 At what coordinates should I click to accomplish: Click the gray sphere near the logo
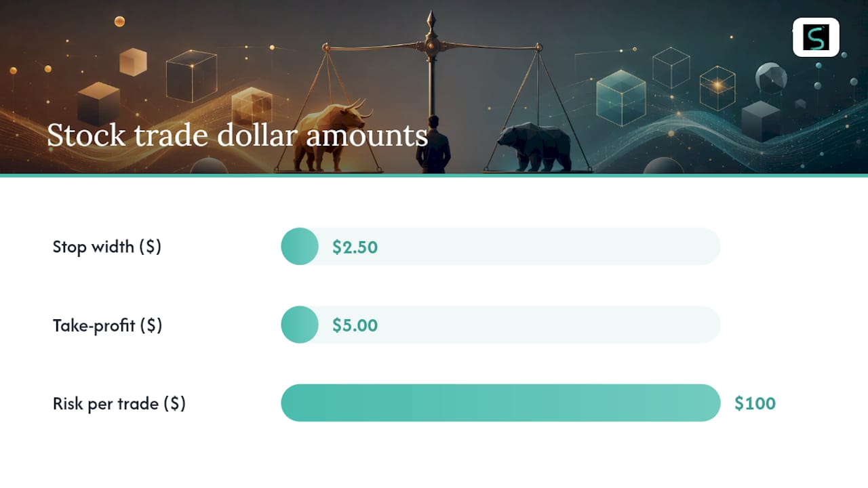point(771,77)
